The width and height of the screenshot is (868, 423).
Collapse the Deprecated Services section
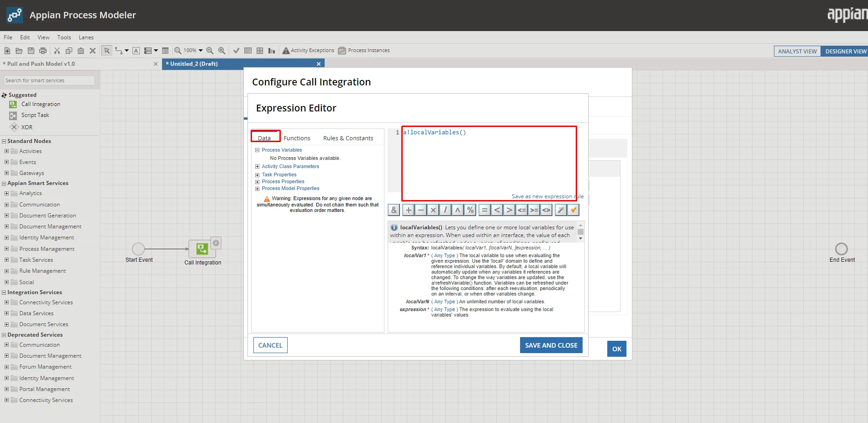[4, 335]
